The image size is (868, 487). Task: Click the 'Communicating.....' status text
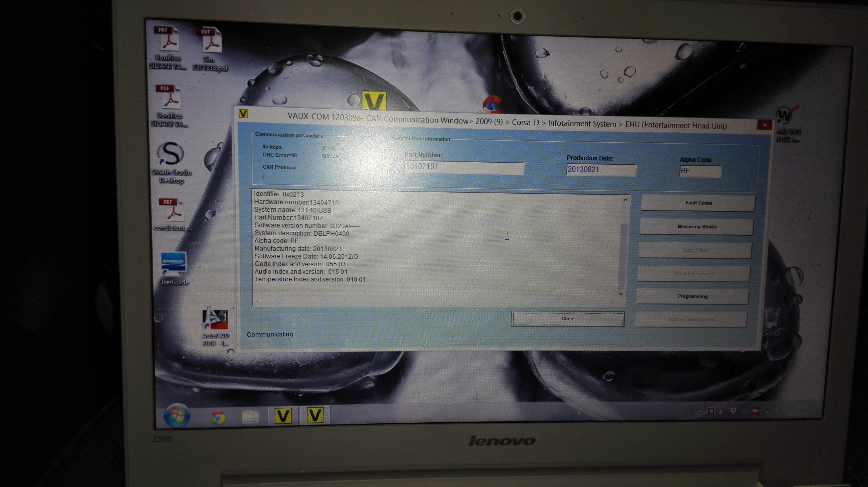point(273,335)
